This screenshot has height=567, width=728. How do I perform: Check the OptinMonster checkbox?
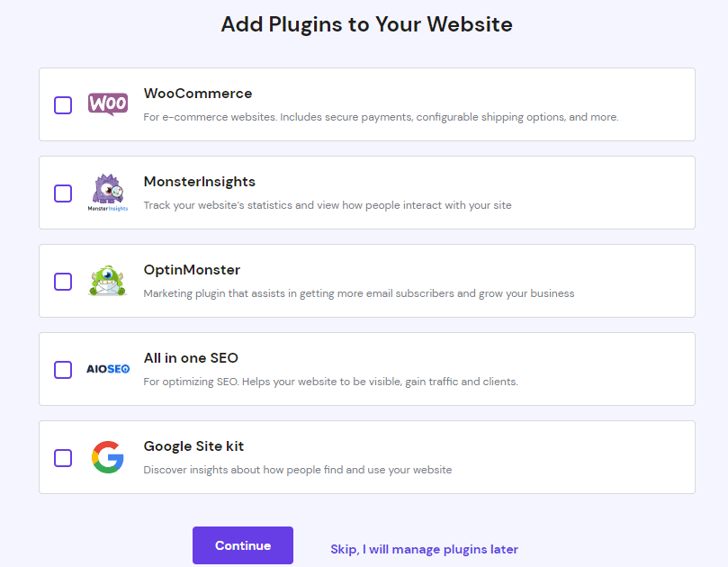(x=63, y=282)
